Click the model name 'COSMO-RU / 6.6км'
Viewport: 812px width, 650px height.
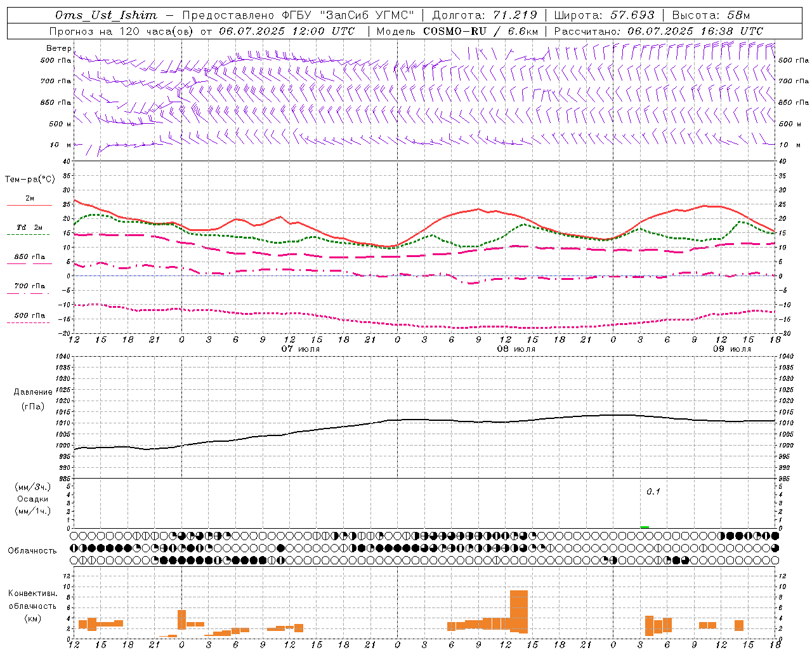tap(480, 31)
